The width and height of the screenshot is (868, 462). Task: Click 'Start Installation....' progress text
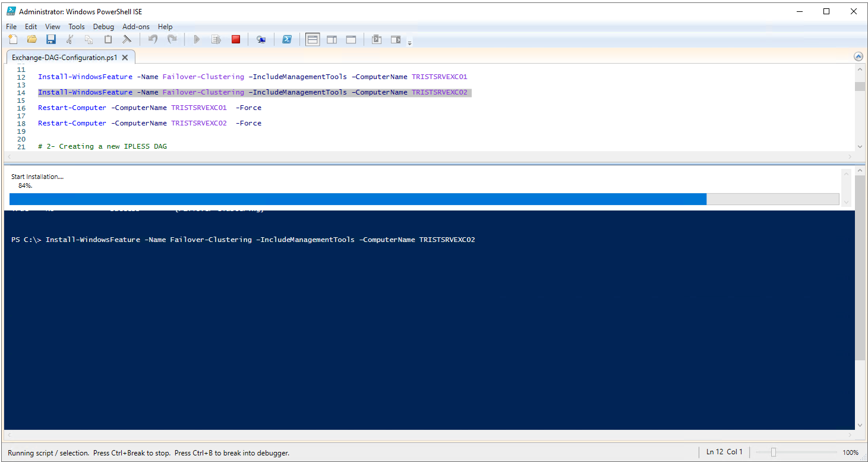[37, 177]
